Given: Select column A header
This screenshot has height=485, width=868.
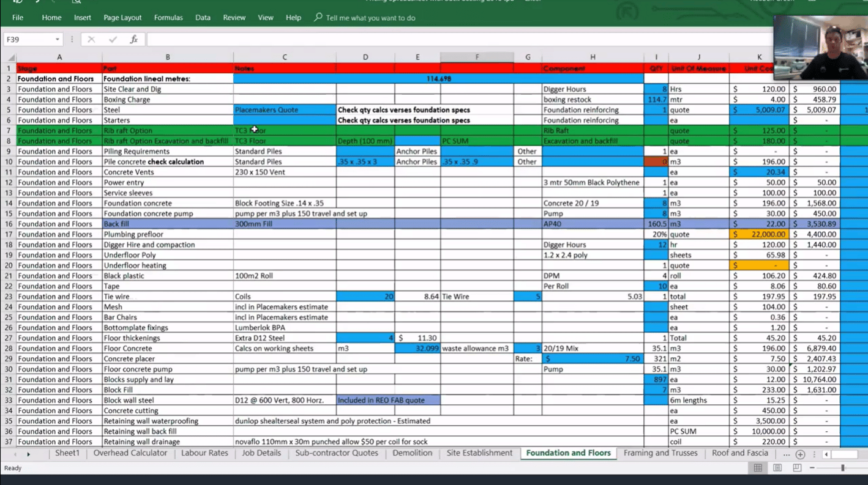Looking at the screenshot, I should [59, 57].
